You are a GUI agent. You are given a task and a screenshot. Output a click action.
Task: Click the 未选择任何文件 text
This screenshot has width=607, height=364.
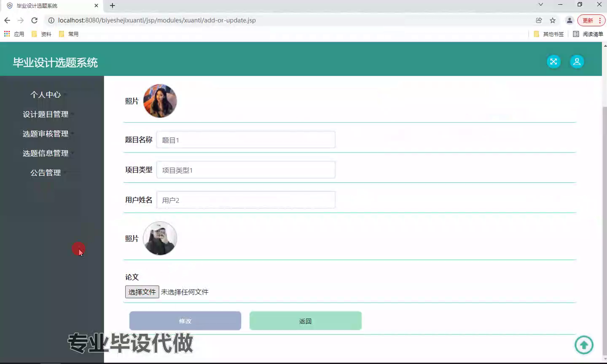[185, 292]
